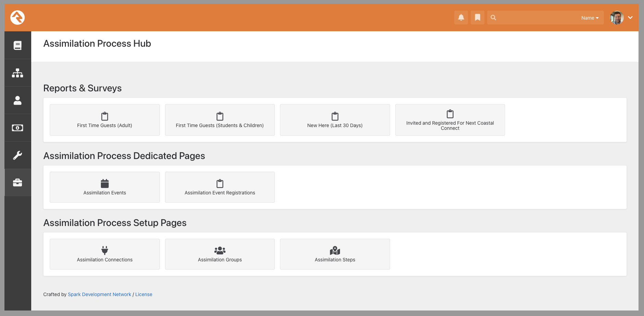Image resolution: width=644 pixels, height=316 pixels.
Task: Select the People icon in sidebar
Action: pos(17,100)
